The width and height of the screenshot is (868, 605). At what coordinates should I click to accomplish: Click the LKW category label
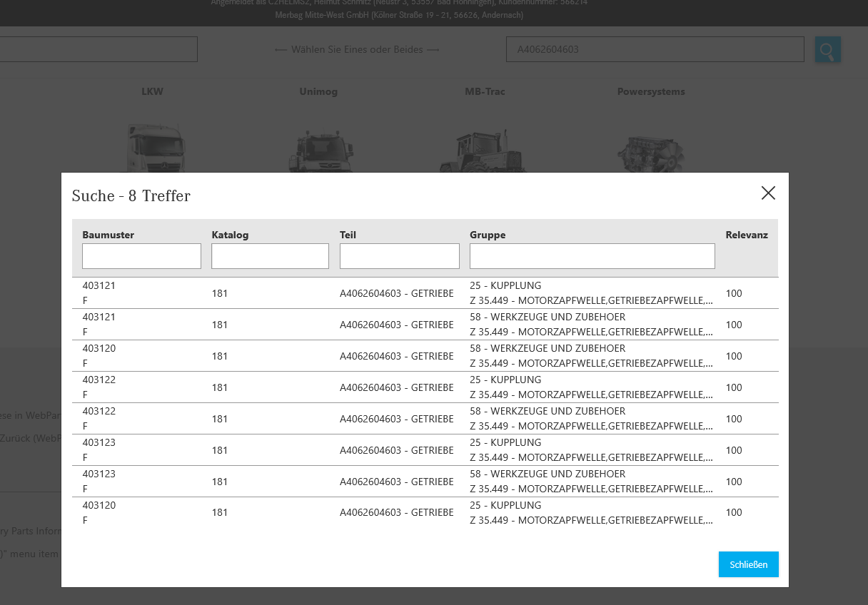(x=152, y=91)
